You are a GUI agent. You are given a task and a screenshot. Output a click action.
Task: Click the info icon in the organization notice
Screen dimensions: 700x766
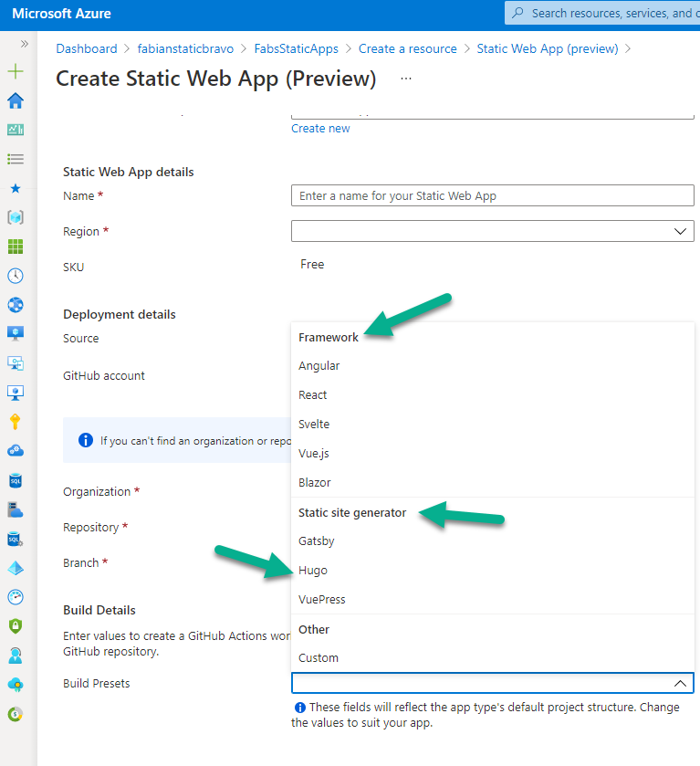[x=86, y=440]
